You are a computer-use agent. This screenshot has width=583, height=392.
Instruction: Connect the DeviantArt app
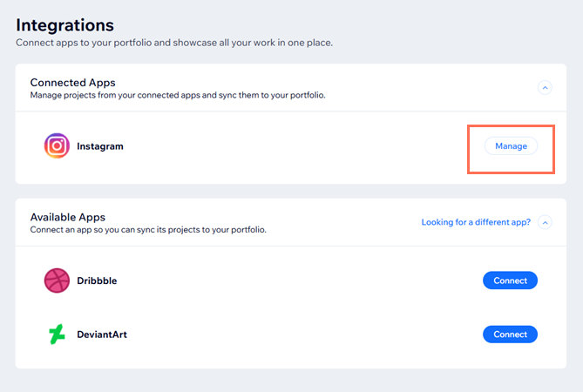pos(510,335)
